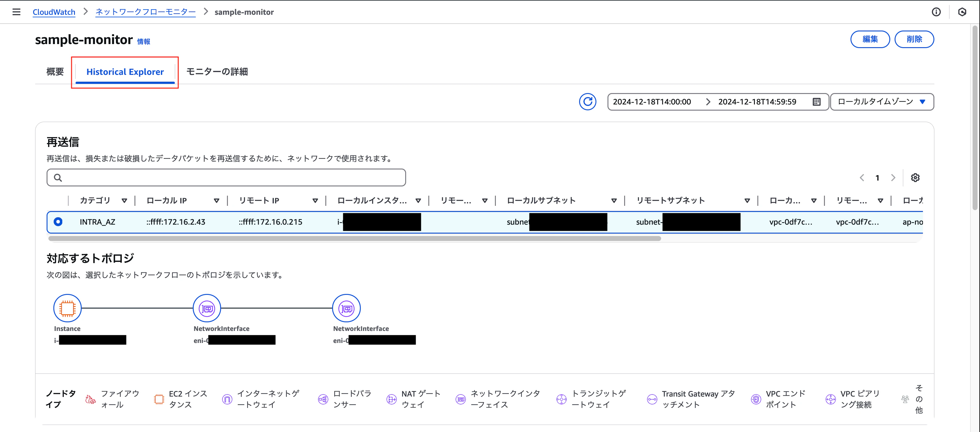Viewport: 980px width, 432px height.
Task: Sort by リモートサブネット column arrow
Action: (x=747, y=200)
